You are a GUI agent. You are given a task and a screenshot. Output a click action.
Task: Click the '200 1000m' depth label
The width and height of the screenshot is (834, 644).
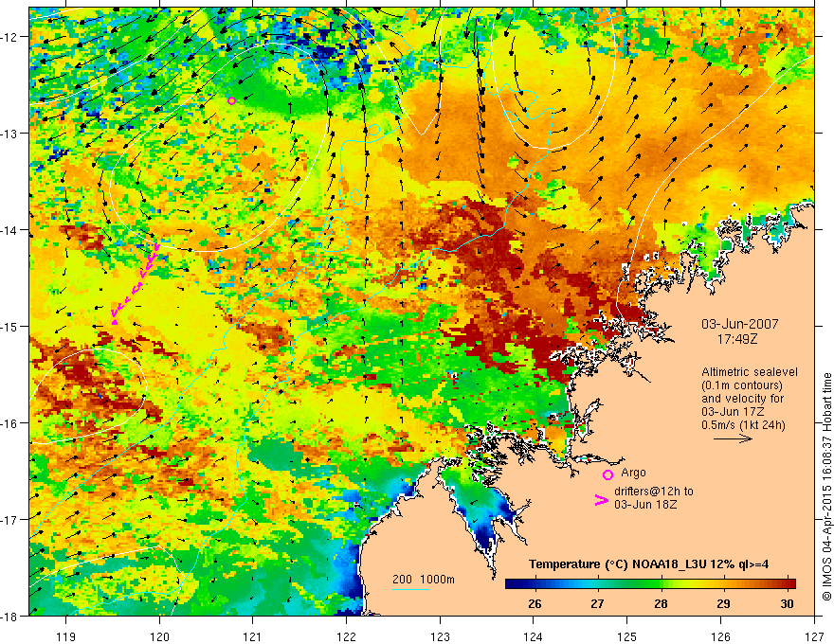424,580
